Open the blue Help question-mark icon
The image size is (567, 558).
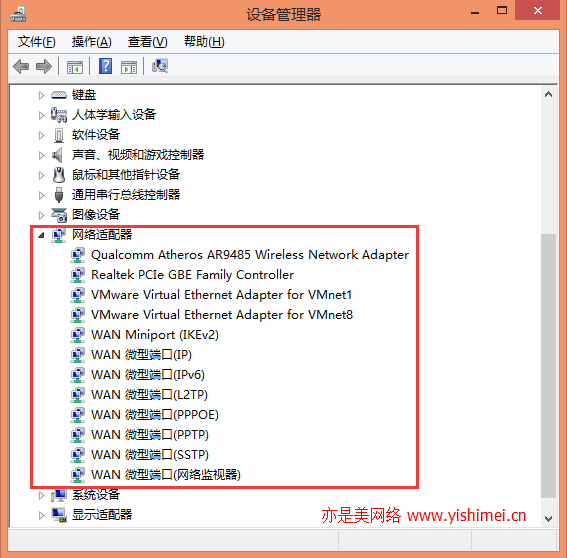105,66
